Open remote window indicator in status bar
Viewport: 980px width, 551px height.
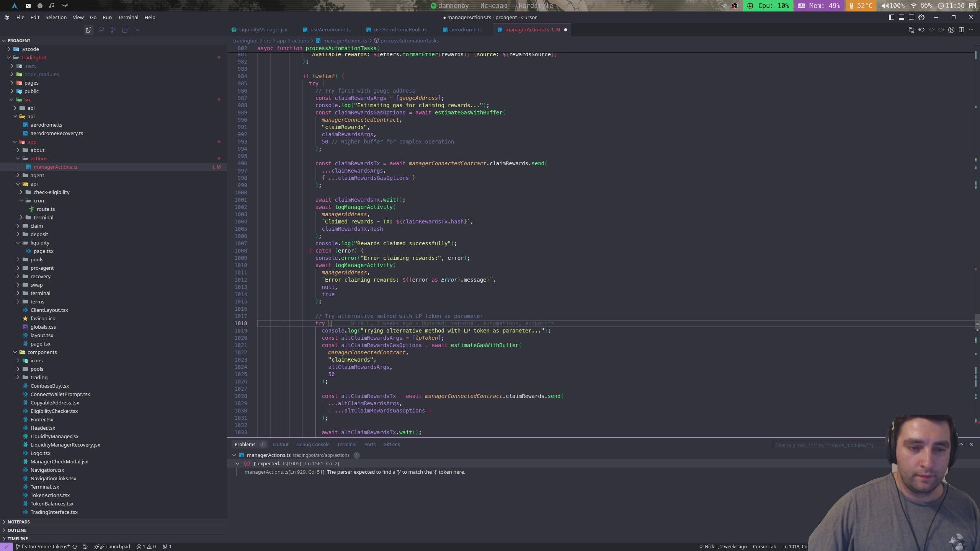point(6,546)
